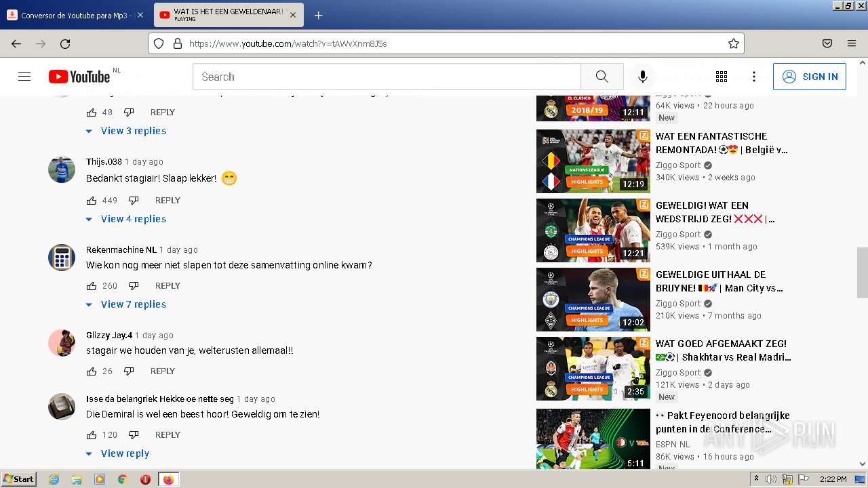Bookmark this page with the star icon

[733, 43]
